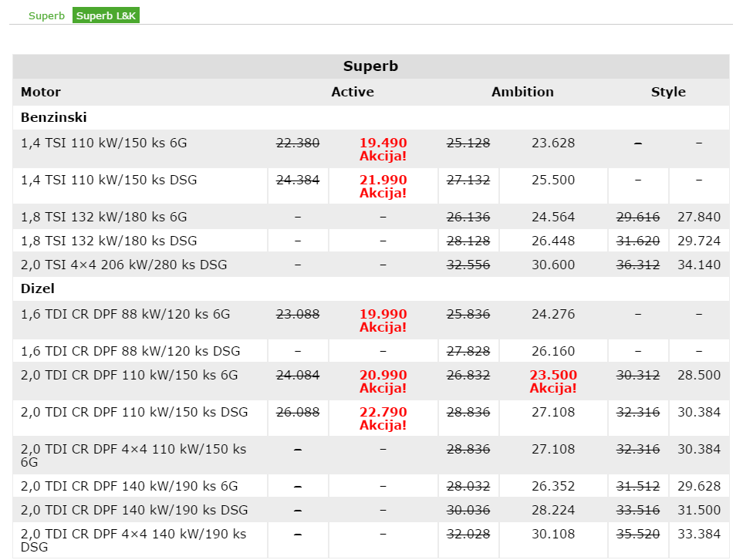Select the red promo price 19.990
743x560 pixels.
tap(383, 314)
